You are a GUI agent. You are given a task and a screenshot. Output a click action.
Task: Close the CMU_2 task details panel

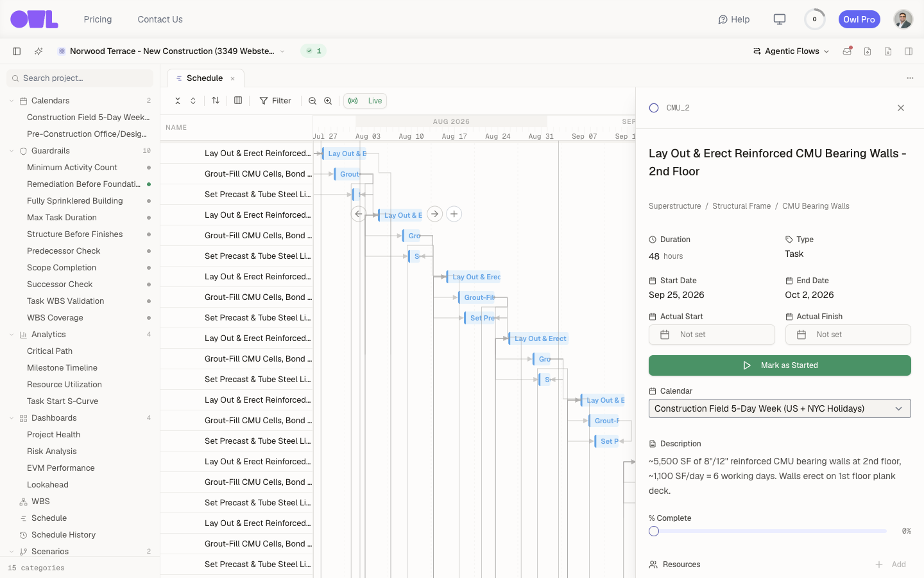click(901, 108)
